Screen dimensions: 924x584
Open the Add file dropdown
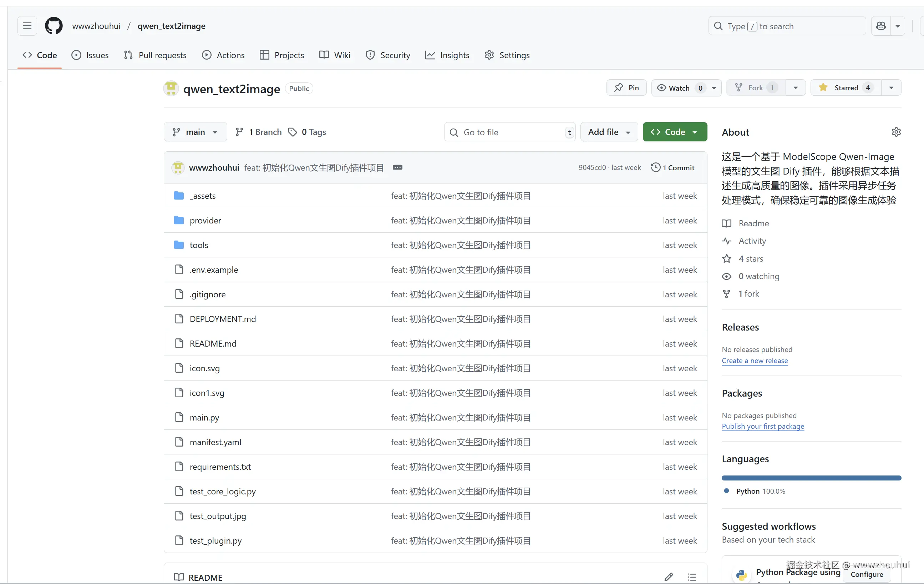click(609, 132)
